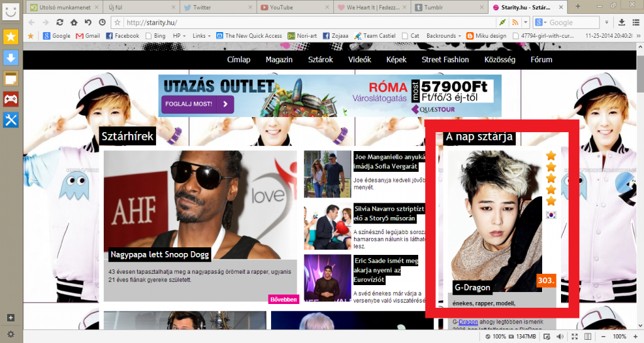Open the wrench-and-screwdriver tools sidebar icon
Image resolution: width=644 pixels, height=343 pixels.
[x=11, y=120]
